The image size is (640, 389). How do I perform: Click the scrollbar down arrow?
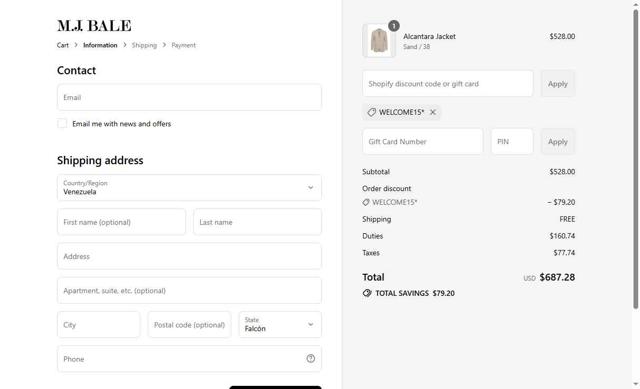point(636,384)
